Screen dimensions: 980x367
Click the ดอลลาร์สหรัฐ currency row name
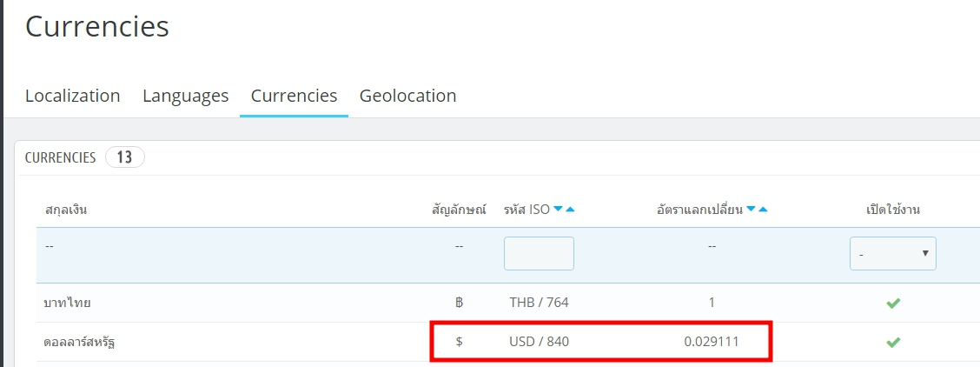point(80,342)
